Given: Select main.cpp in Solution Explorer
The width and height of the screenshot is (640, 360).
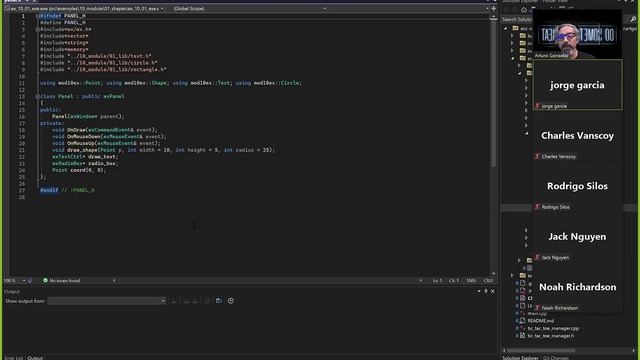Looking at the screenshot, I should click(537, 313).
